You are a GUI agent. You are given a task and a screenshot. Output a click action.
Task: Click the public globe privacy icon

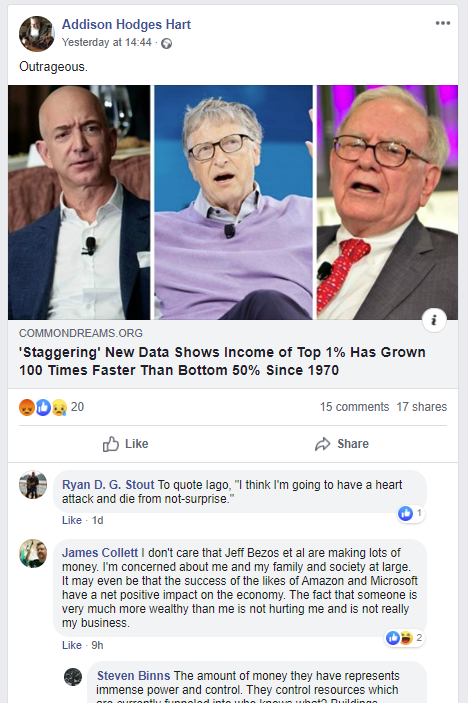166,43
